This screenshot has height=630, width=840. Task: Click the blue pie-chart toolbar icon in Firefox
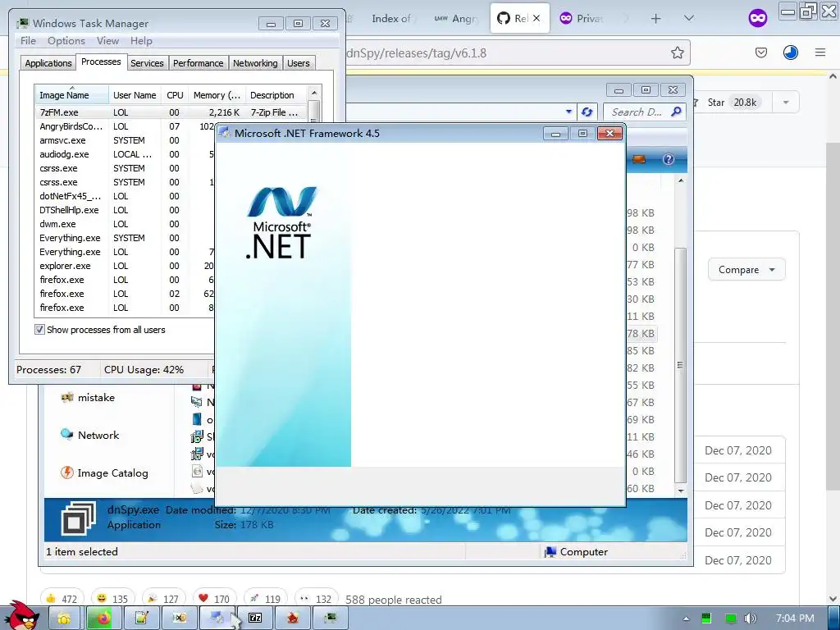790,52
